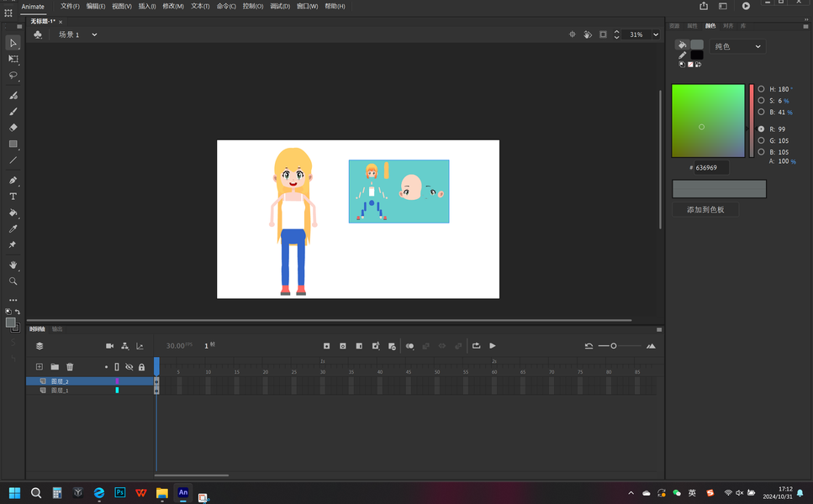The height and width of the screenshot is (504, 813).
Task: Open the 纯色 fill type dropdown
Action: point(737,46)
